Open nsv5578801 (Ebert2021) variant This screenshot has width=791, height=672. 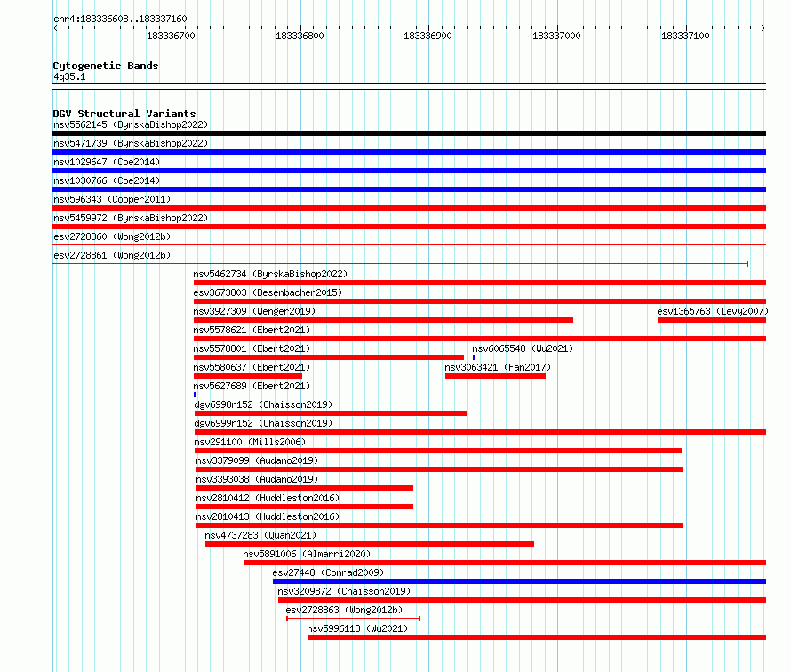pyautogui.click(x=252, y=348)
